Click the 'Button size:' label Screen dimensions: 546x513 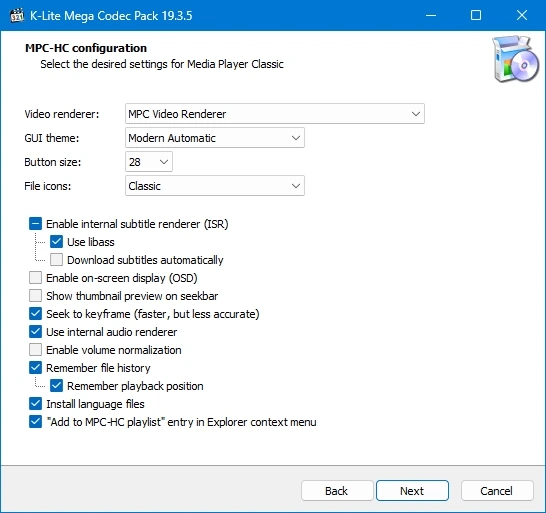coord(53,162)
